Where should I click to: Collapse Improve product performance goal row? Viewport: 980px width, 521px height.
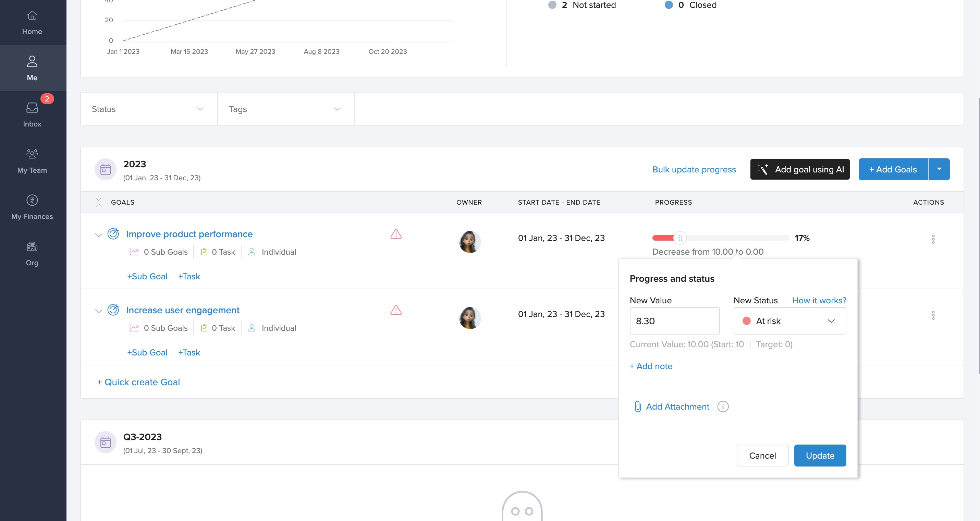click(x=99, y=235)
